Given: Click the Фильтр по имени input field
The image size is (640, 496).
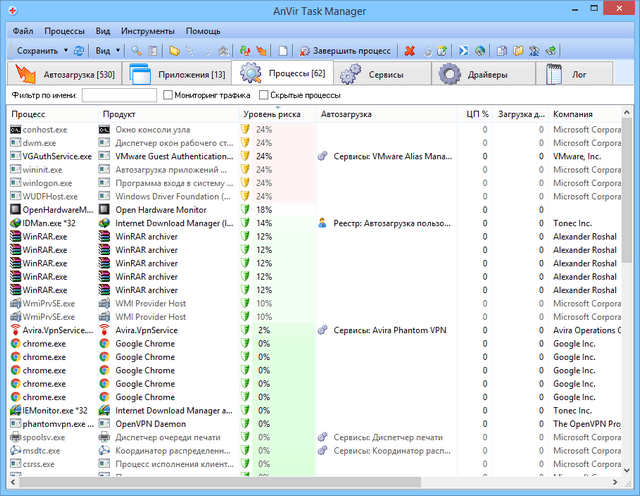Looking at the screenshot, I should 119,95.
